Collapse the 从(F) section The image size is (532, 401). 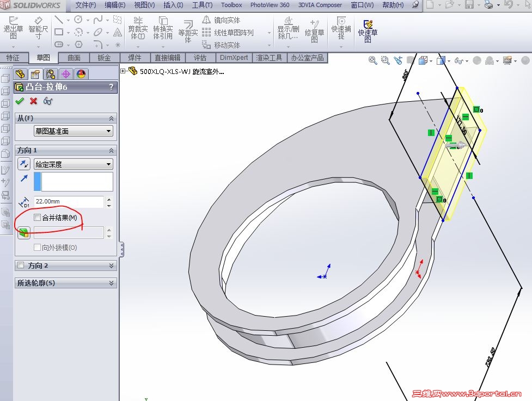point(111,118)
